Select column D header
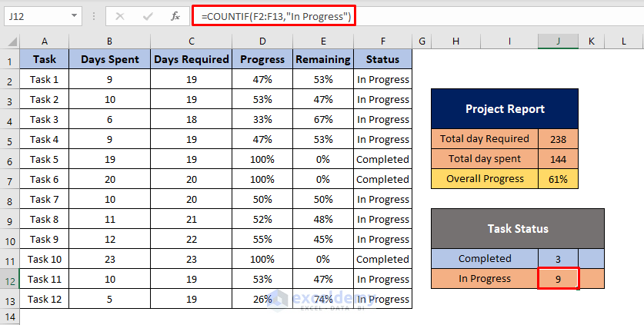 pyautogui.click(x=262, y=41)
